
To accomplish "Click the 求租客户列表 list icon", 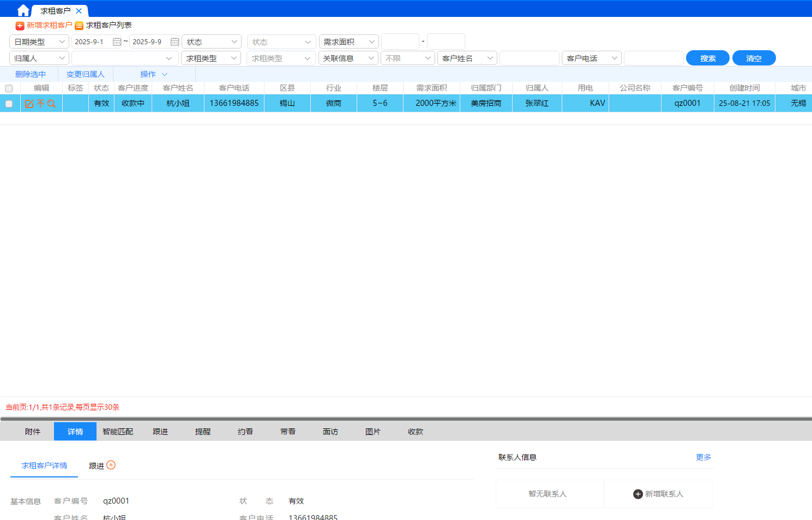I will point(79,26).
